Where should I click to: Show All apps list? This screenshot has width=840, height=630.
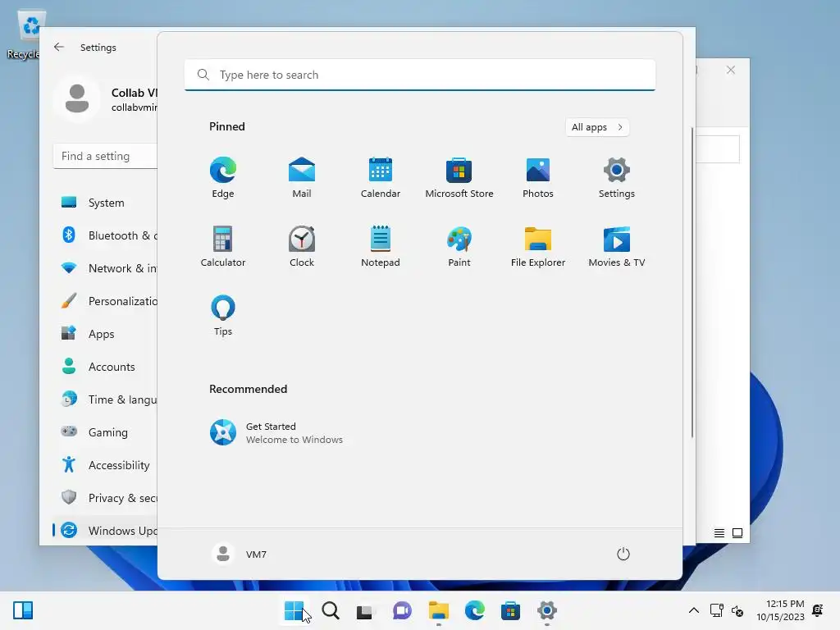tap(597, 127)
